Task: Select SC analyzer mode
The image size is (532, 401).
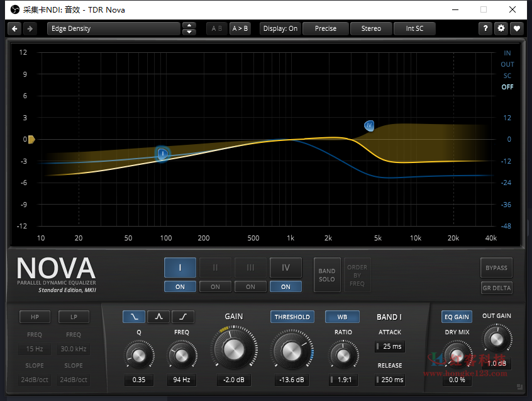Action: click(x=507, y=76)
